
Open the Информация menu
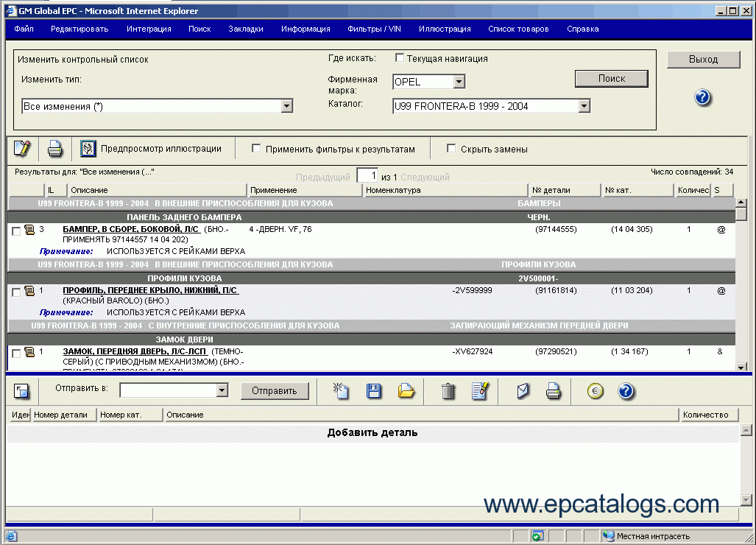305,29
